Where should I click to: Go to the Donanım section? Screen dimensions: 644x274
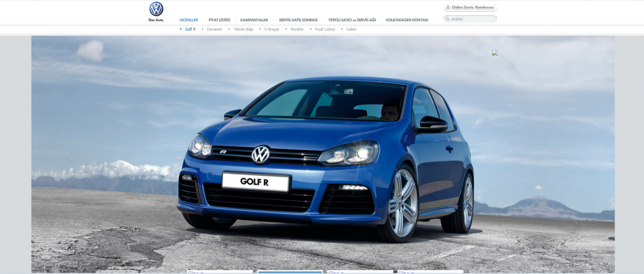[214, 29]
